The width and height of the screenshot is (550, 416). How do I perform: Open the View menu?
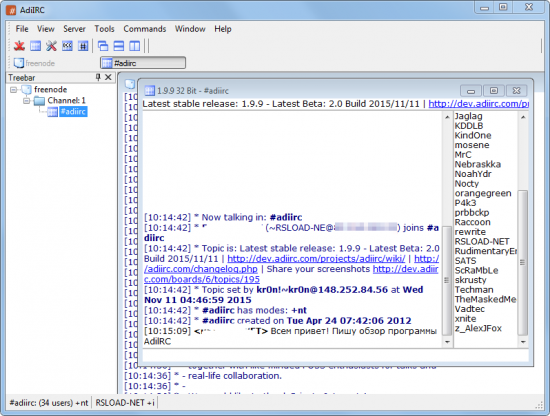click(x=46, y=29)
